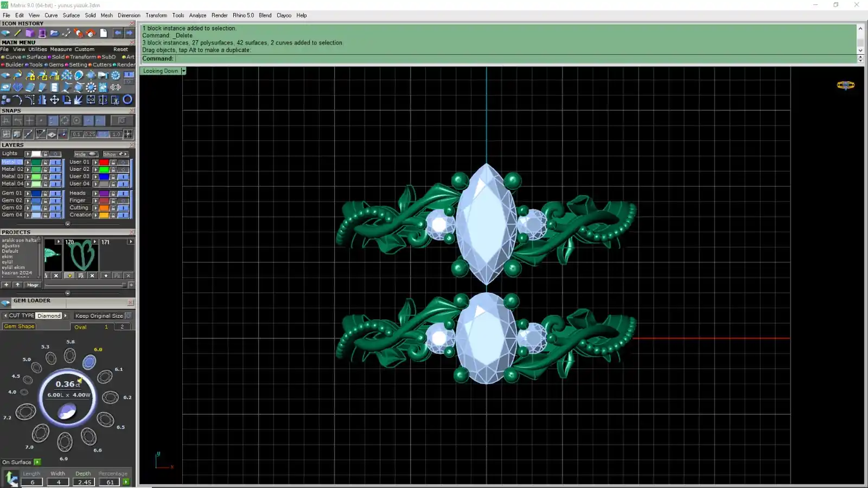
Task: Click the Depth value field
Action: click(85, 482)
